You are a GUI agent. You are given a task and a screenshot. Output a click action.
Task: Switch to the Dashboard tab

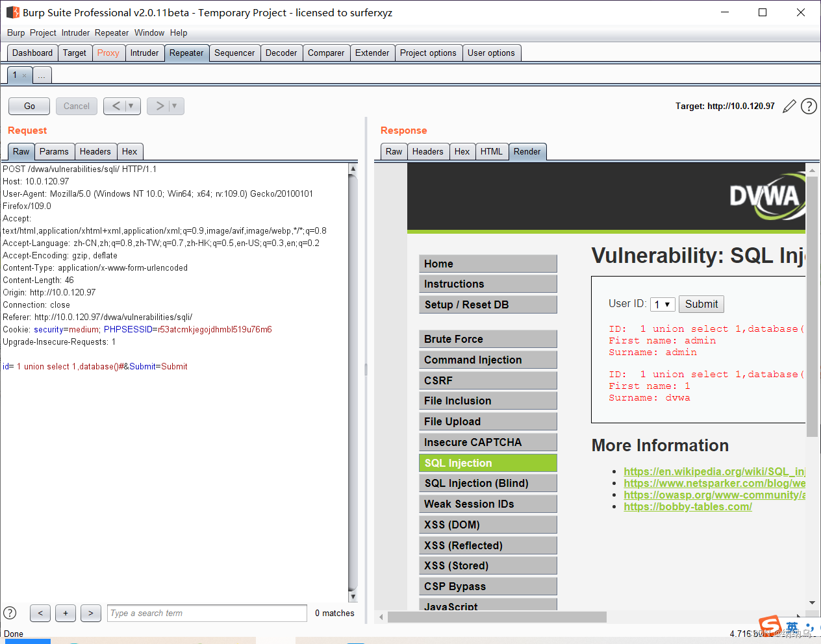click(32, 53)
